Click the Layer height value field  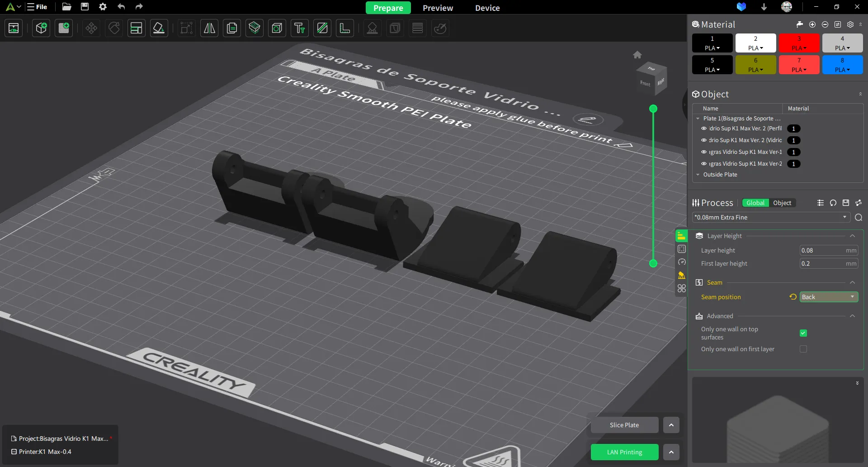pos(829,250)
